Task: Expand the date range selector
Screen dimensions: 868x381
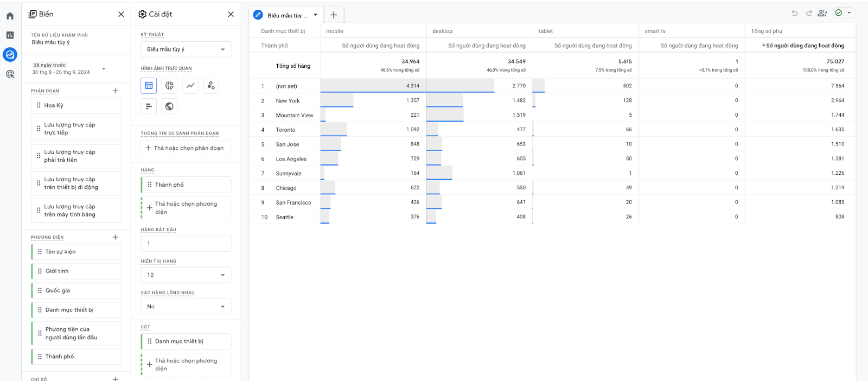Action: coord(68,69)
